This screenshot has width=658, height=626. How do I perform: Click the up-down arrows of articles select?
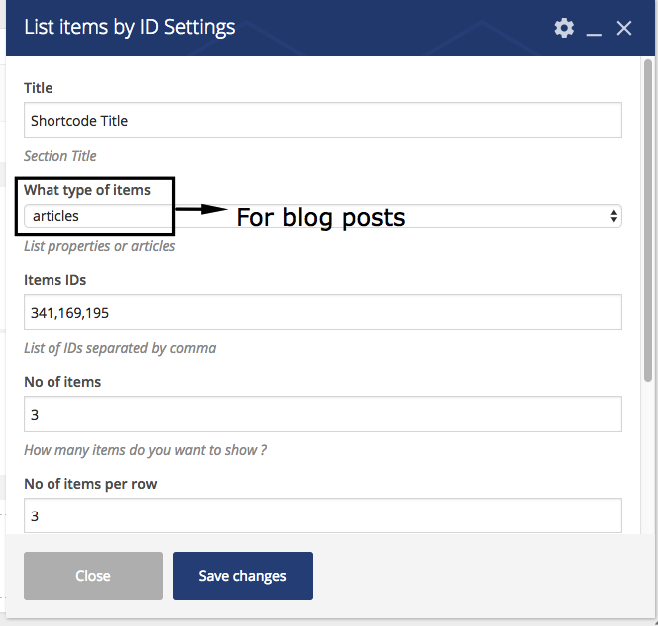point(613,216)
